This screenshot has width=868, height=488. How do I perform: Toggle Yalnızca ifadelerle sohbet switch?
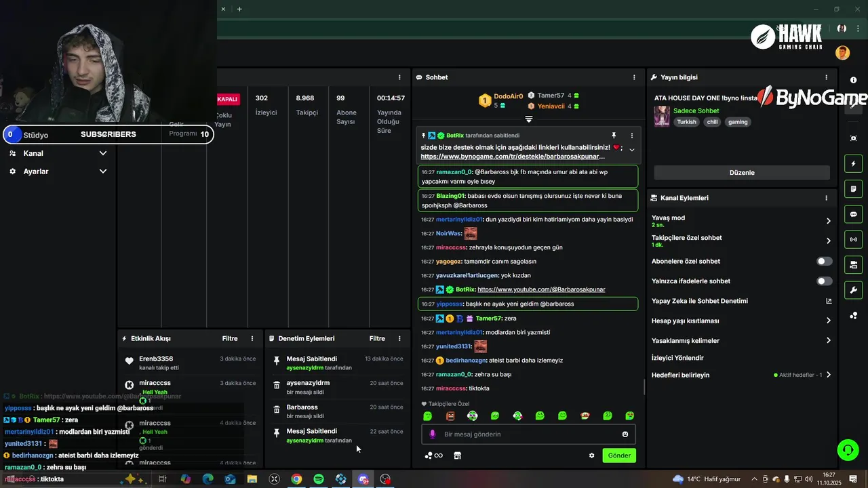(824, 281)
